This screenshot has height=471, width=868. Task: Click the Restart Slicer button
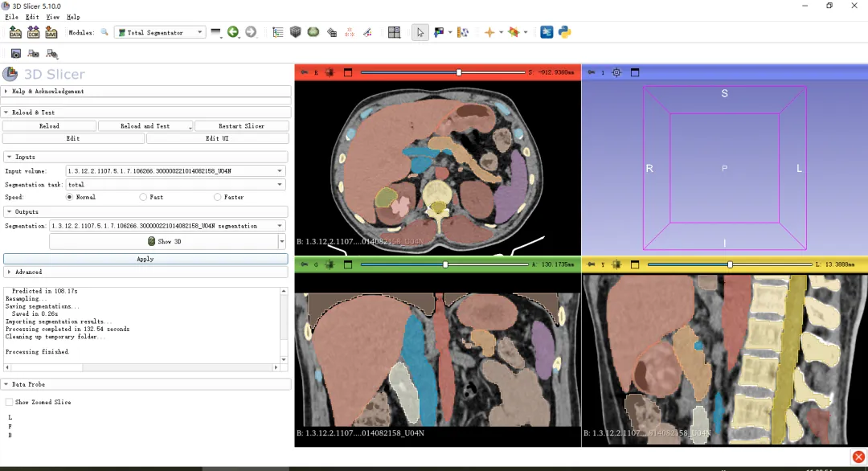click(241, 126)
